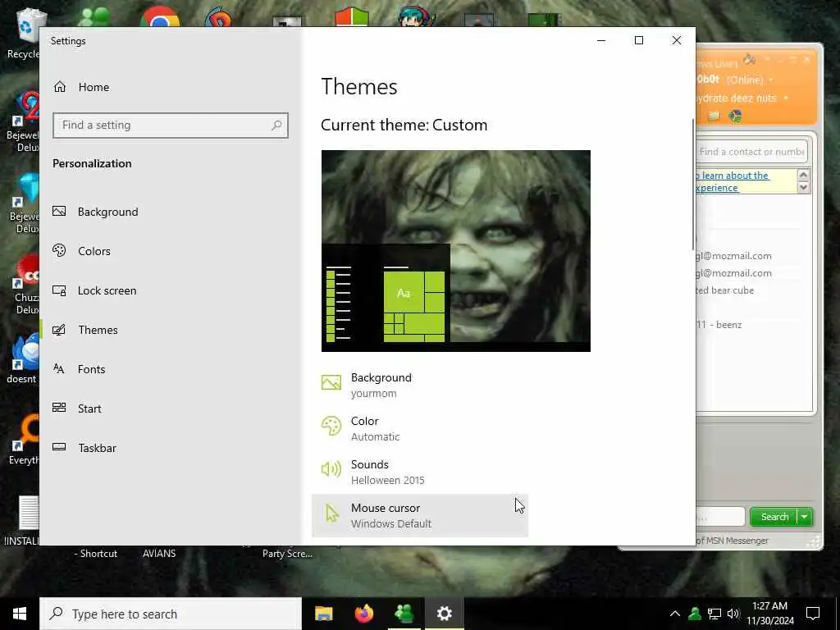Open theme Background option showing yourmom

pos(420,385)
